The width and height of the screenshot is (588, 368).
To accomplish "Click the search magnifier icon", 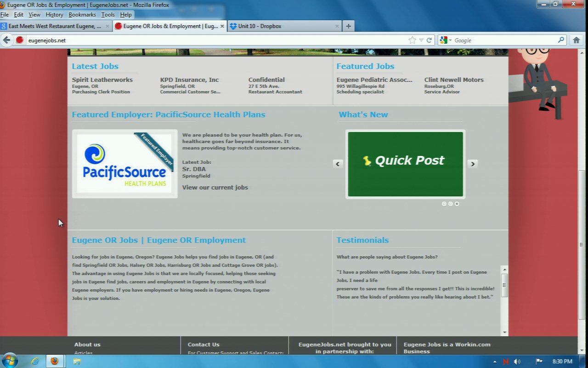I will click(x=561, y=40).
